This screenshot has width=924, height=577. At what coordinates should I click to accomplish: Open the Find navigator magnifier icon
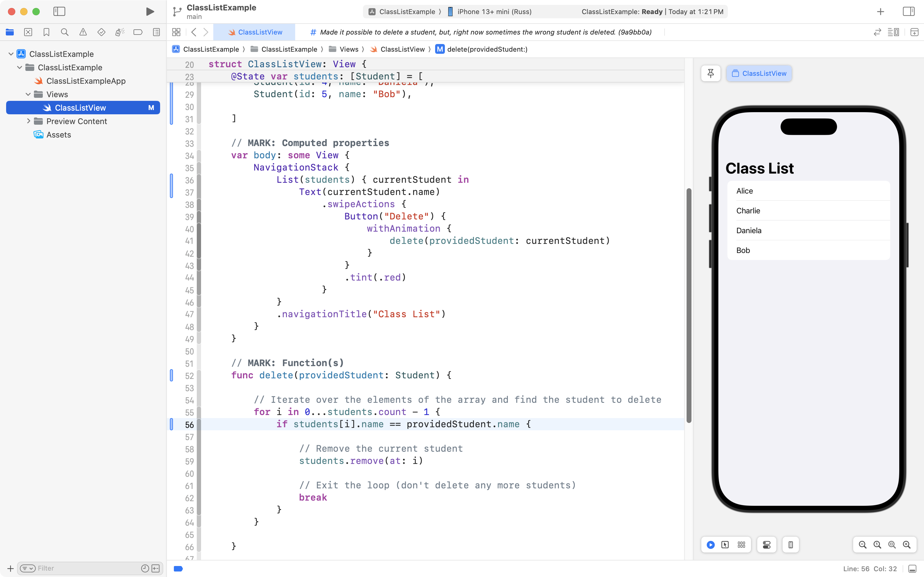click(x=64, y=32)
